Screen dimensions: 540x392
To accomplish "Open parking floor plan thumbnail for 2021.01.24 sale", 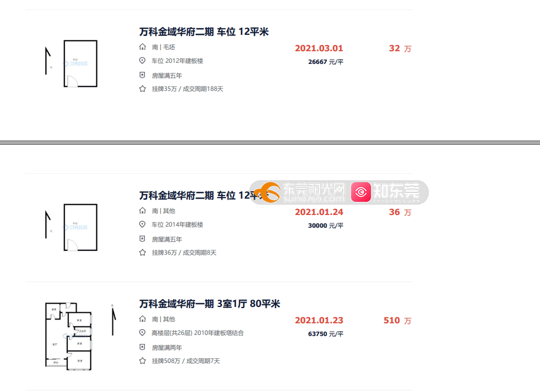I will (x=71, y=227).
